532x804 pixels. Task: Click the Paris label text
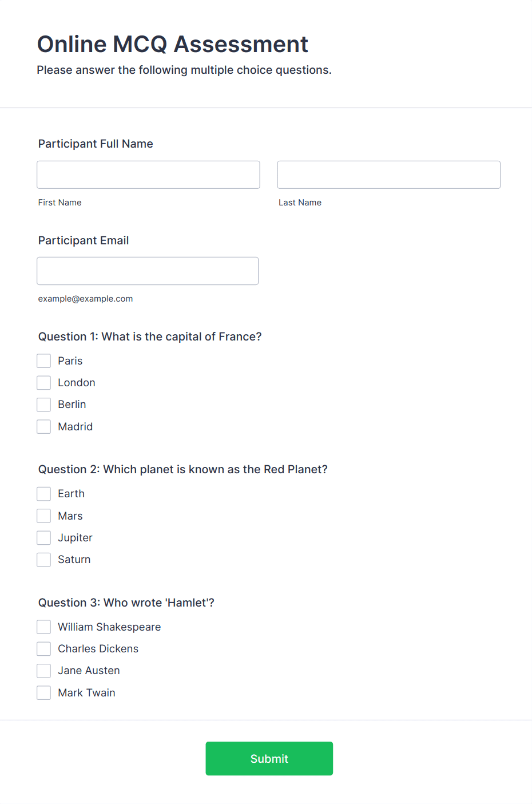tap(70, 361)
